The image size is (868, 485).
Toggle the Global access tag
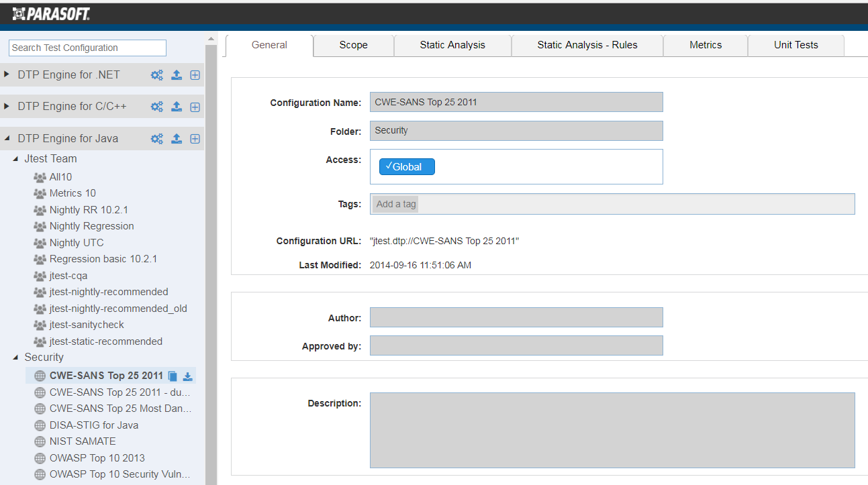pos(407,167)
